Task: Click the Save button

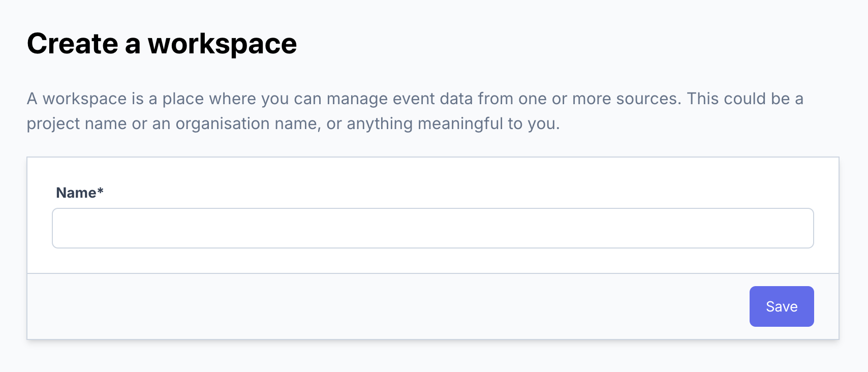Action: pos(781,306)
